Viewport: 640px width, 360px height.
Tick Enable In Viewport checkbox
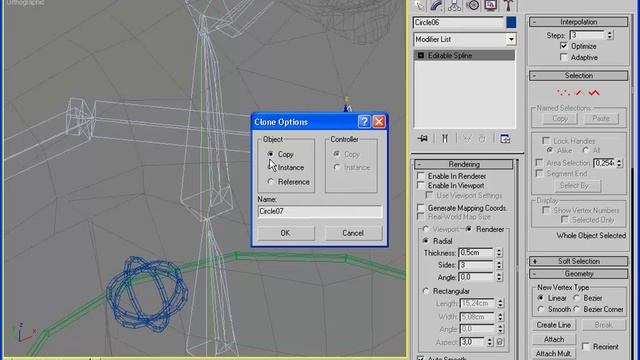pyautogui.click(x=421, y=185)
